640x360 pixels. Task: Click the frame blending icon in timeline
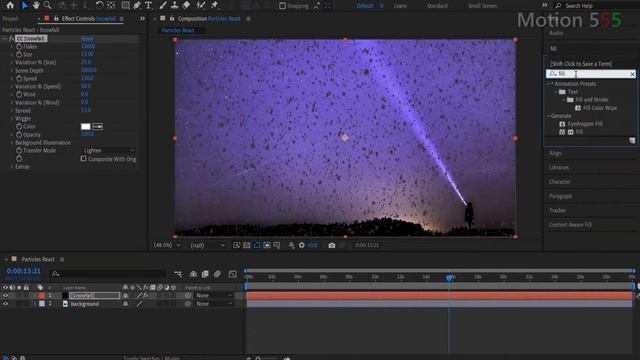[205, 274]
